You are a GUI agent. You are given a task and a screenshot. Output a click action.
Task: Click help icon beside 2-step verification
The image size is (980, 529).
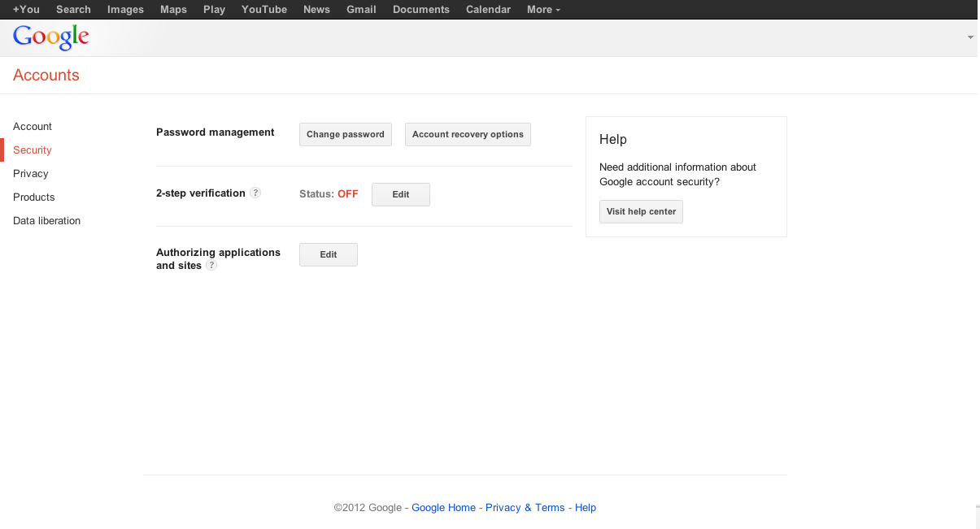(x=255, y=193)
